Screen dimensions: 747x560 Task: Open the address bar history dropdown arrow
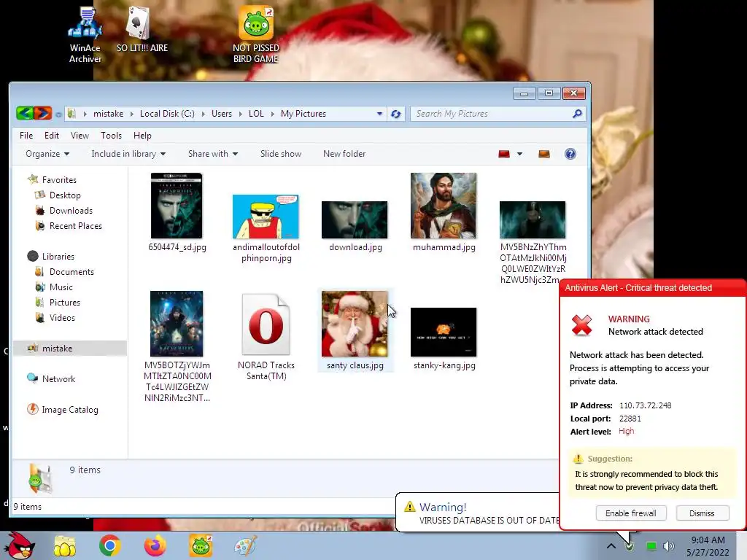(379, 114)
